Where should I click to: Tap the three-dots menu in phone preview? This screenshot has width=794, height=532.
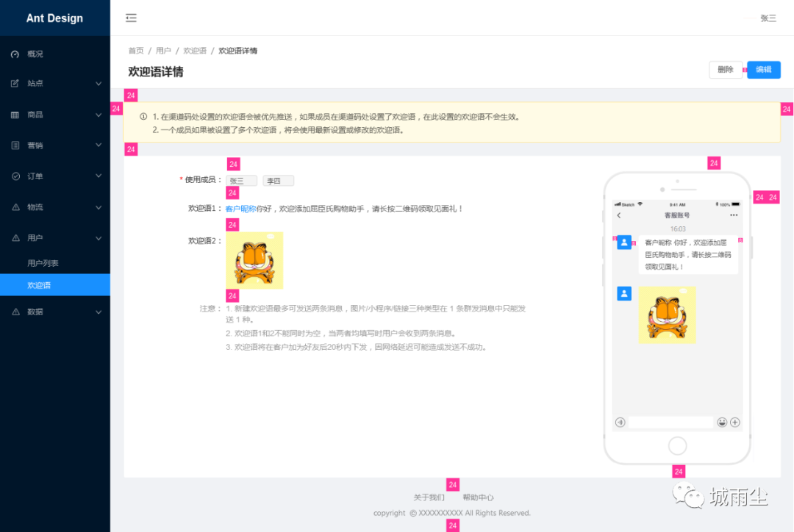click(734, 215)
